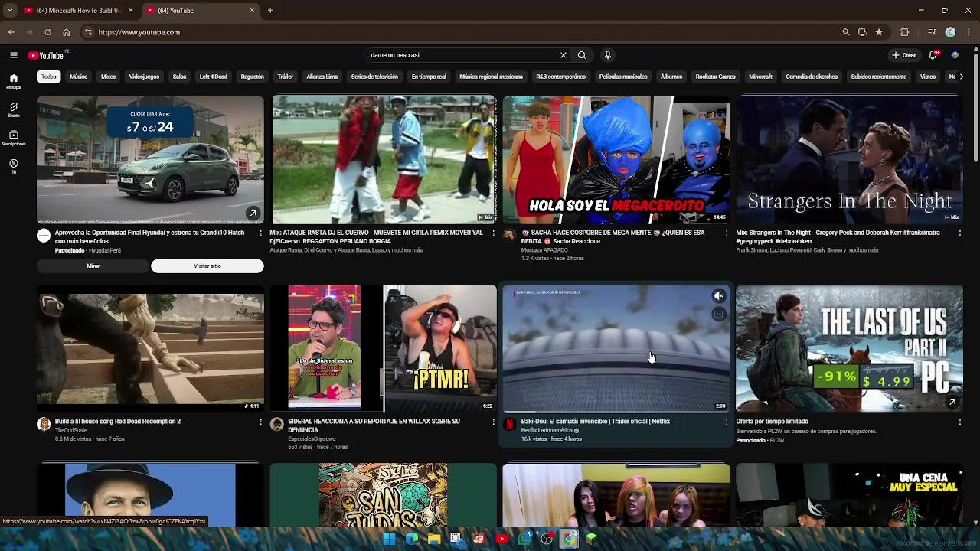Select the Rockstar Games chip
Viewport: 980px width, 551px height.
[715, 77]
